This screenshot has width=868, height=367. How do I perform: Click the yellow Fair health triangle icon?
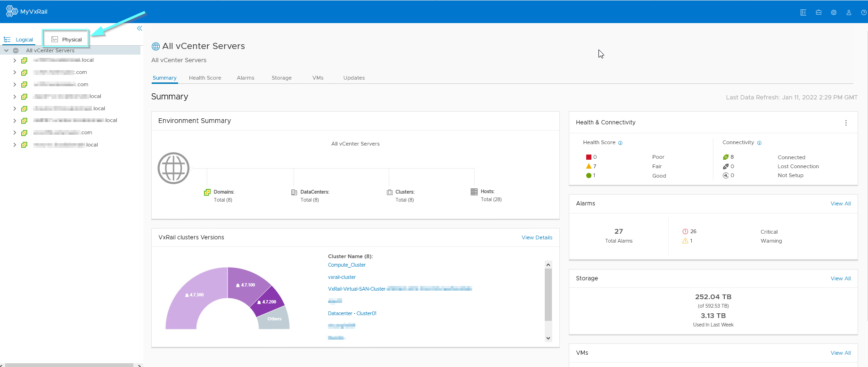click(x=589, y=166)
